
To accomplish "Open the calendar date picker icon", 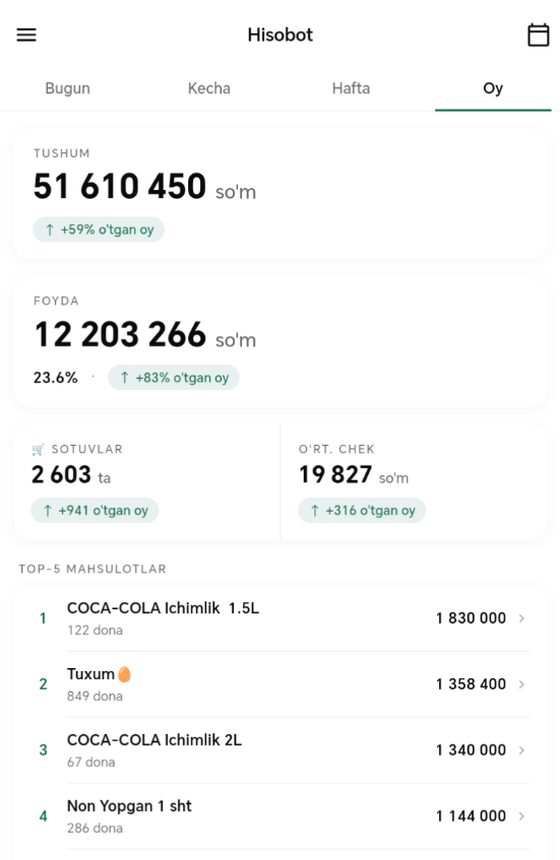I will pyautogui.click(x=538, y=35).
